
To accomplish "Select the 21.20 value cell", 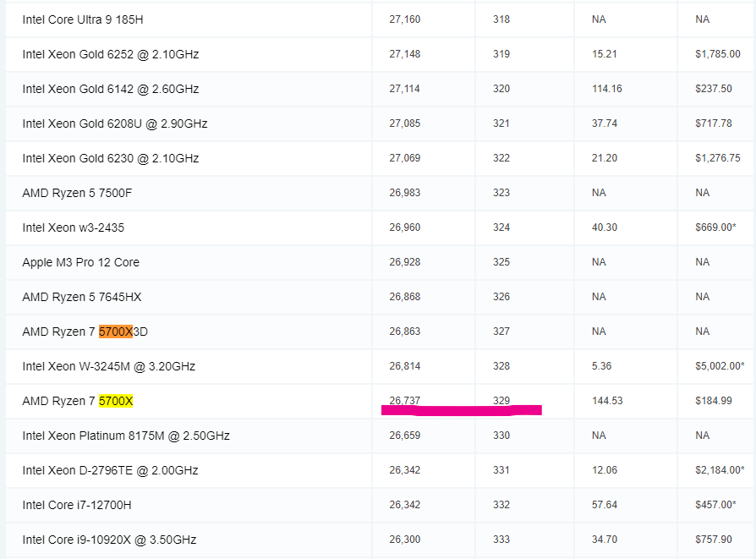I will coord(604,158).
